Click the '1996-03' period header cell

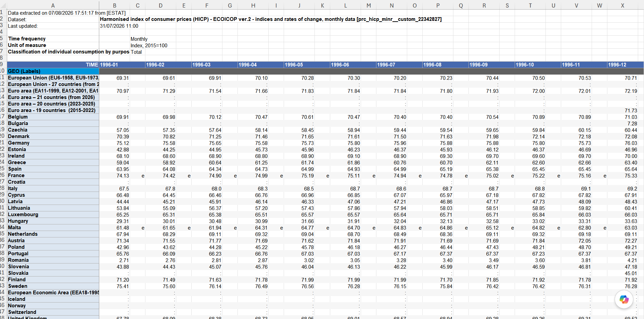(x=207, y=65)
